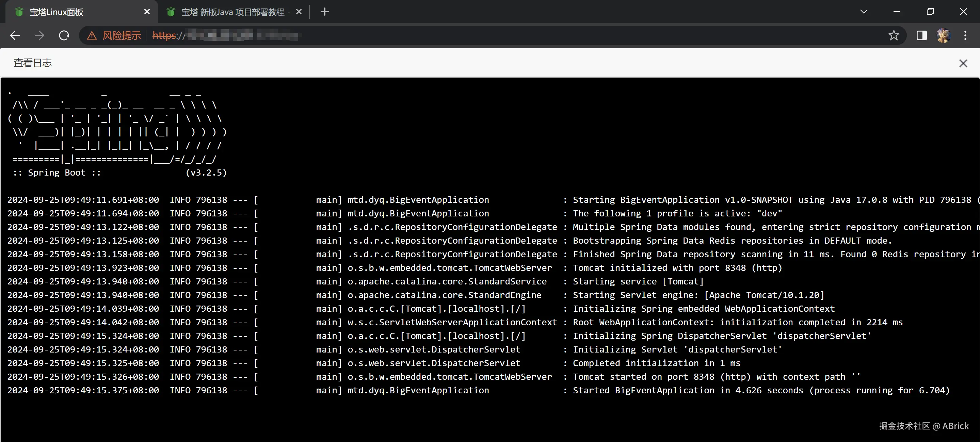Close the 宝塔Linux面板 tab
980x442 pixels.
tap(147, 12)
